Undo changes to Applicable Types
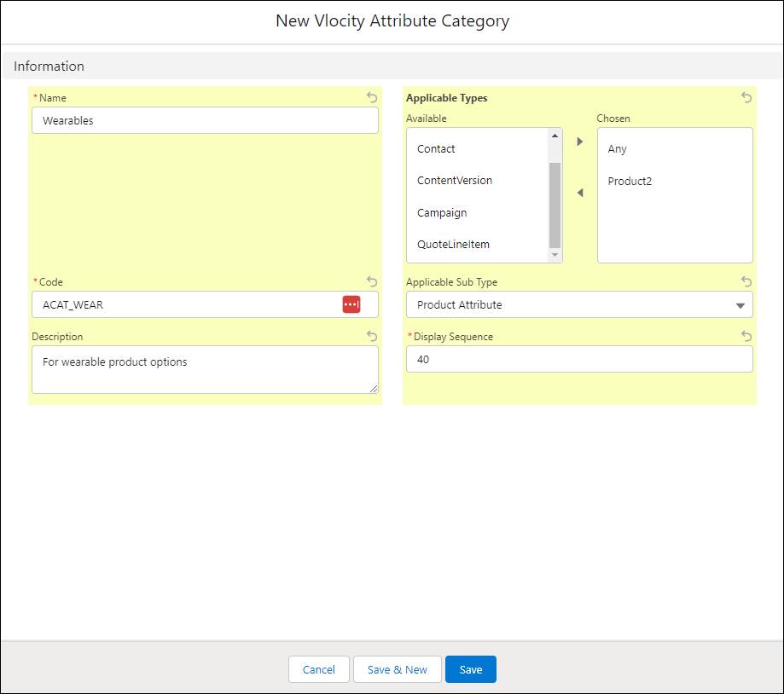784x694 pixels. (x=746, y=97)
